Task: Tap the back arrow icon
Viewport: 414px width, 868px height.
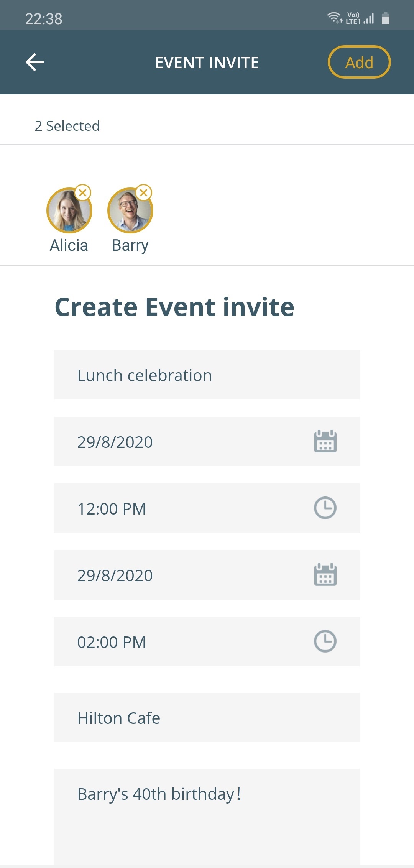Action: tap(34, 62)
